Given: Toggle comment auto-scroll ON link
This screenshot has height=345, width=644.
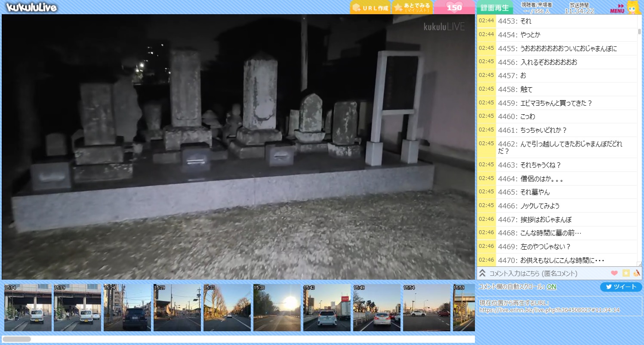Looking at the screenshot, I should pos(551,287).
